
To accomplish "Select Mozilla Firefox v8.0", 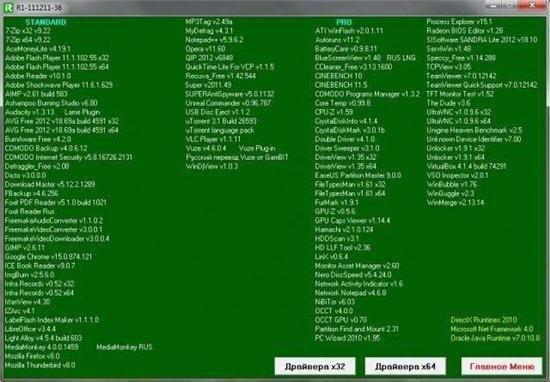I will coord(32,356).
